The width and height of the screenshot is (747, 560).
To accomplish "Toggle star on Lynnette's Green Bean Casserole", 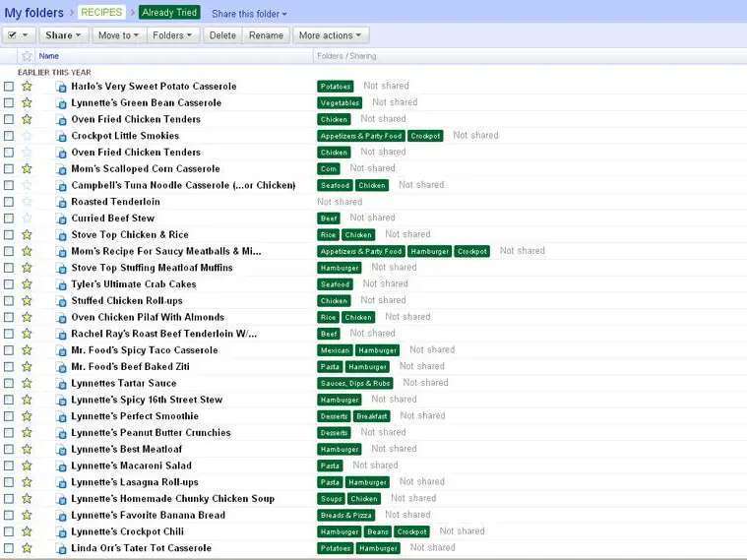I will (27, 102).
